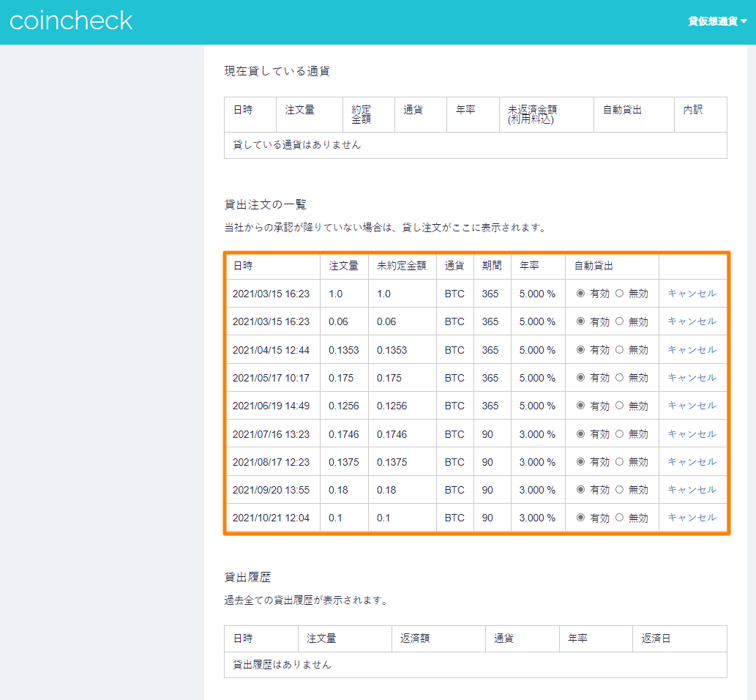
Task: Select 無効 for the 1.0 BTC order
Action: coord(620,294)
